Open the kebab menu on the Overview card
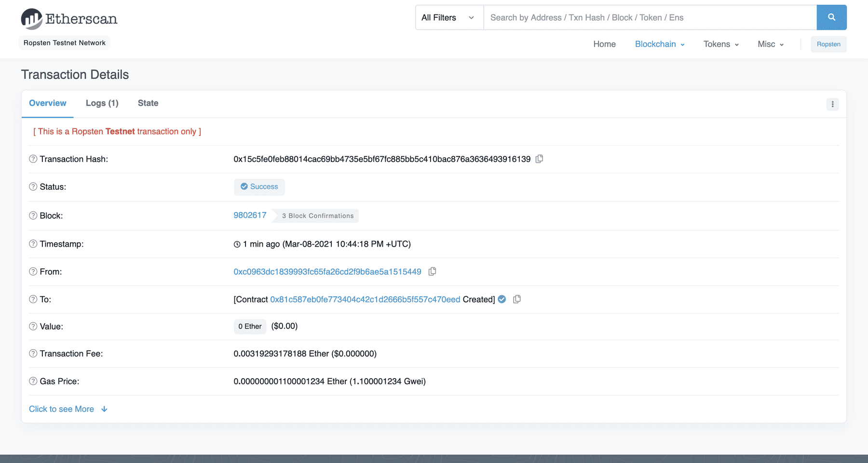This screenshot has height=463, width=868. (x=832, y=104)
